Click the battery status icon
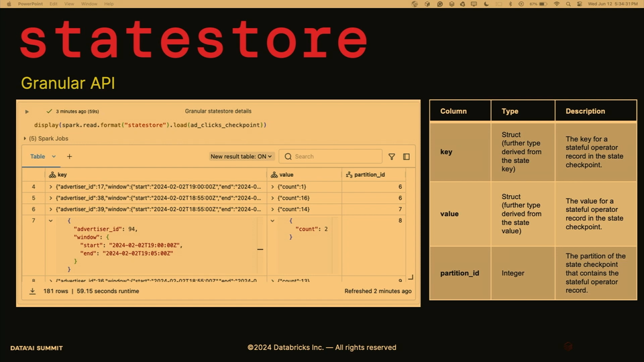This screenshot has height=362, width=644. 543,4
